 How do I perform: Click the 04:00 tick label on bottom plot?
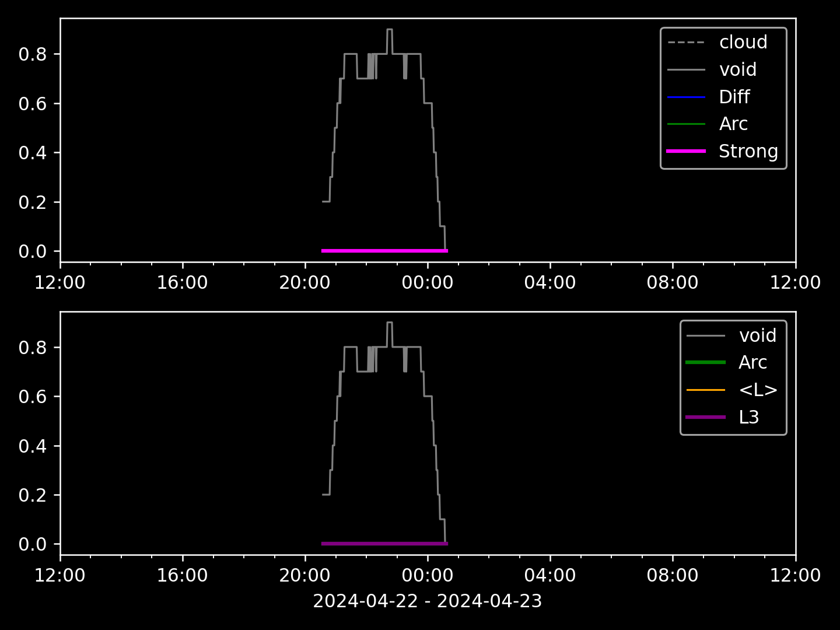click(550, 576)
